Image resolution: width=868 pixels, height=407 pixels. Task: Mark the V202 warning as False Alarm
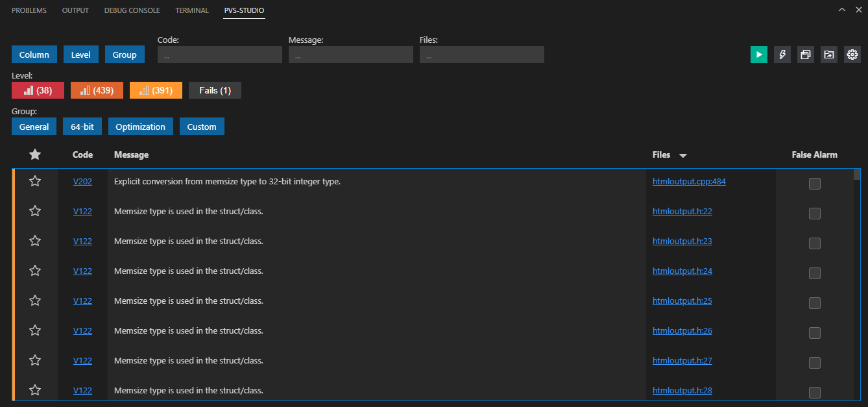tap(815, 184)
